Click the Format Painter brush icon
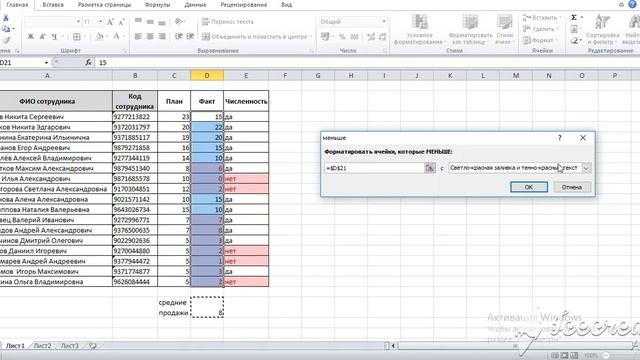This screenshot has height=360, width=640. click(x=6, y=40)
